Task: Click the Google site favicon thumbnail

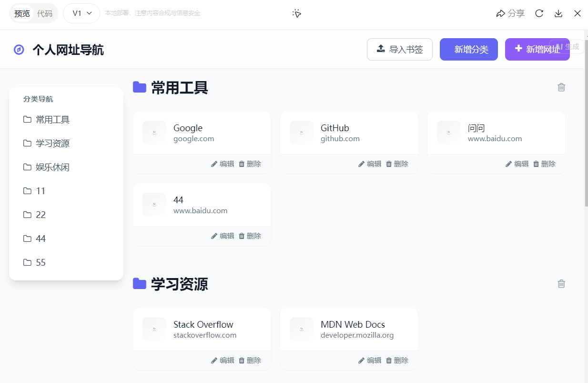Action: click(154, 133)
